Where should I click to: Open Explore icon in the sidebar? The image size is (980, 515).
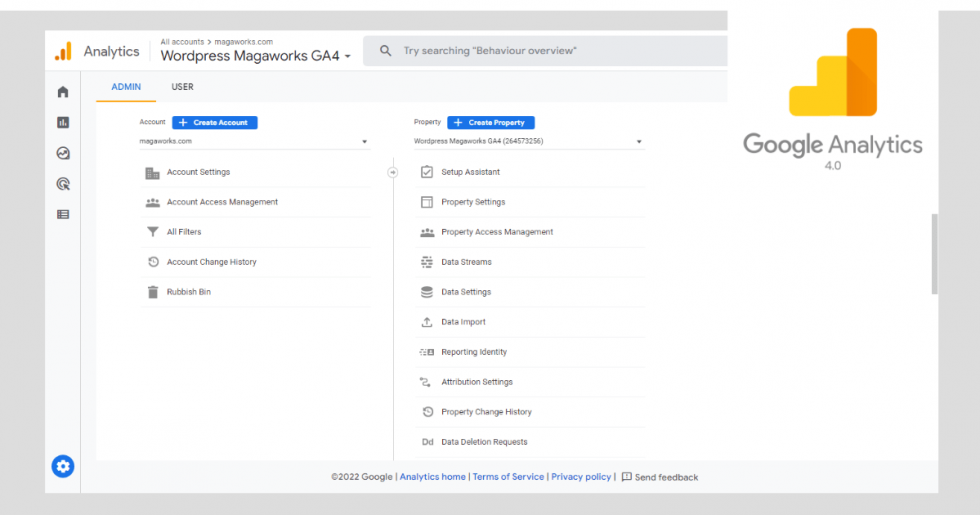63,153
